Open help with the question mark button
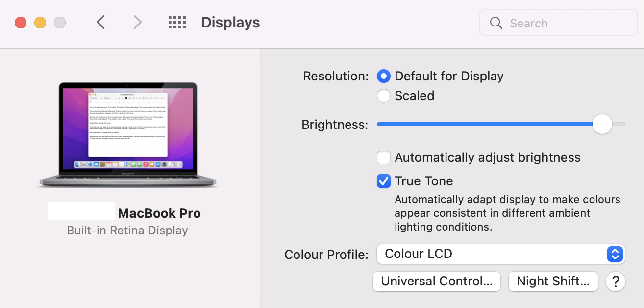The image size is (644, 308). pos(616,282)
